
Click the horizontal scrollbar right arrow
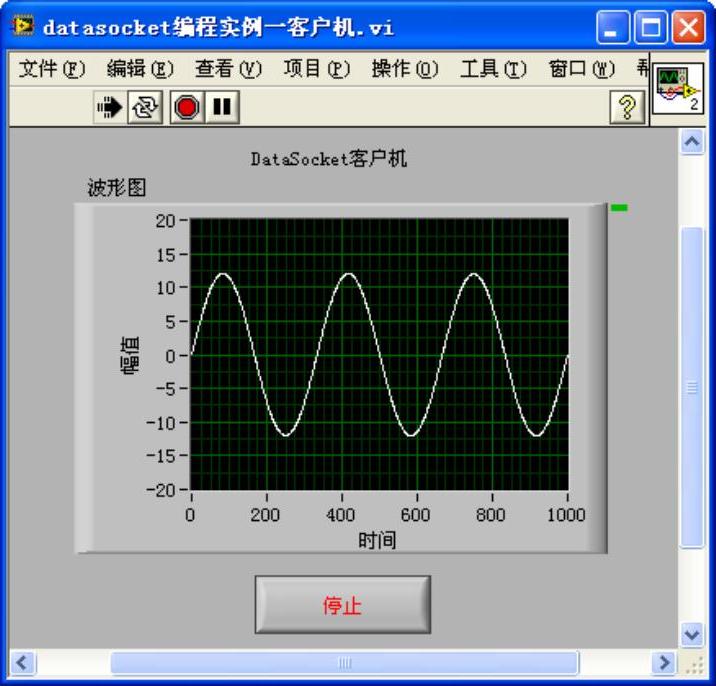tap(664, 662)
